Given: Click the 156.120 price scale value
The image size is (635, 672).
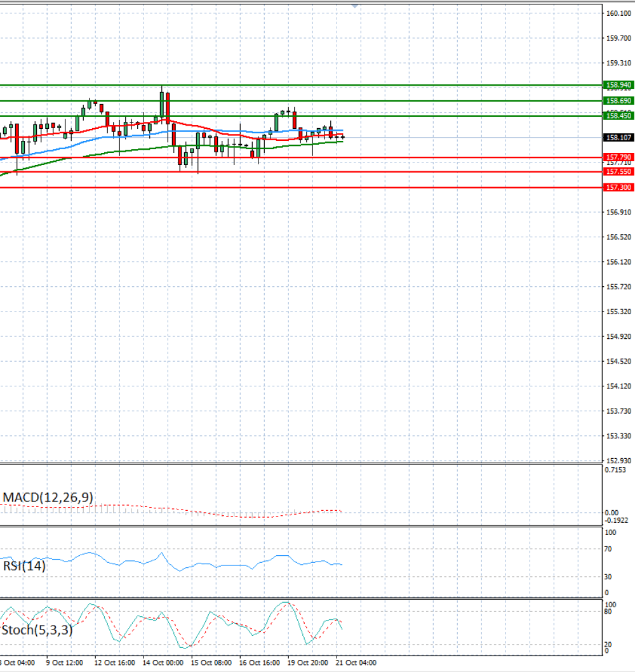Looking at the screenshot, I should pyautogui.click(x=618, y=262).
